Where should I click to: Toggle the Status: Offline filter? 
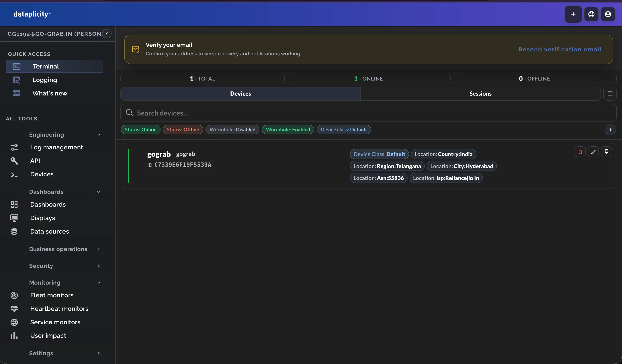[183, 130]
